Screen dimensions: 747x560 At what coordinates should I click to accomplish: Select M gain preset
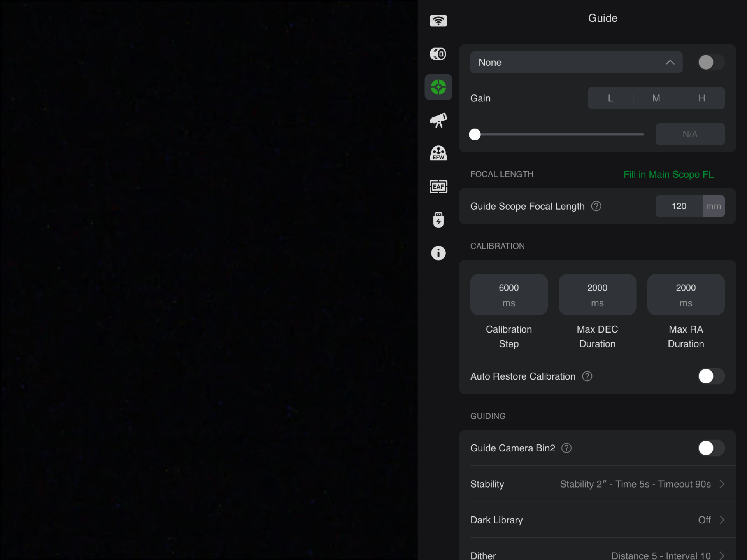[x=656, y=98]
